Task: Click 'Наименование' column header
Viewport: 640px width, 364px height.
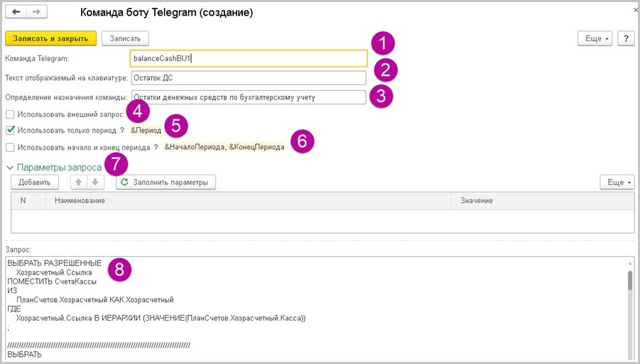Action: (x=77, y=201)
